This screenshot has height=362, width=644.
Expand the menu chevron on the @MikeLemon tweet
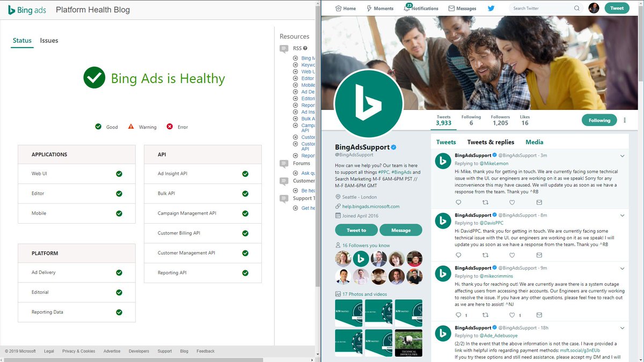click(x=622, y=156)
